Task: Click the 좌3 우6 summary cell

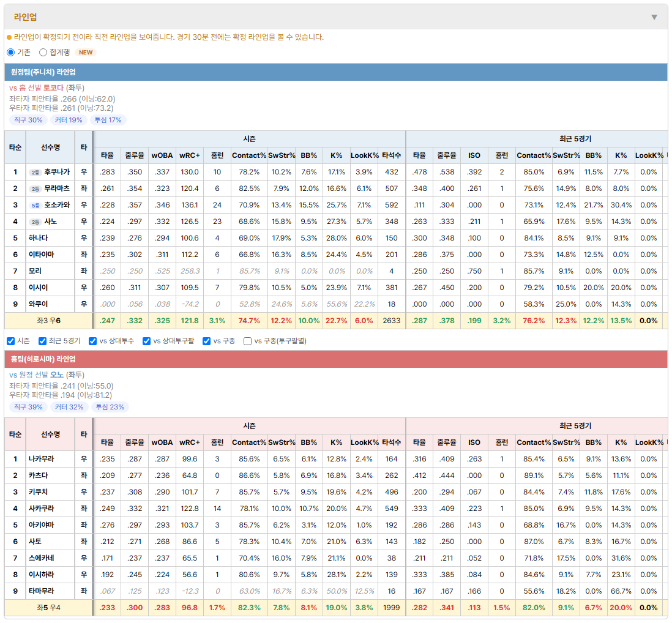Action: 48,321
